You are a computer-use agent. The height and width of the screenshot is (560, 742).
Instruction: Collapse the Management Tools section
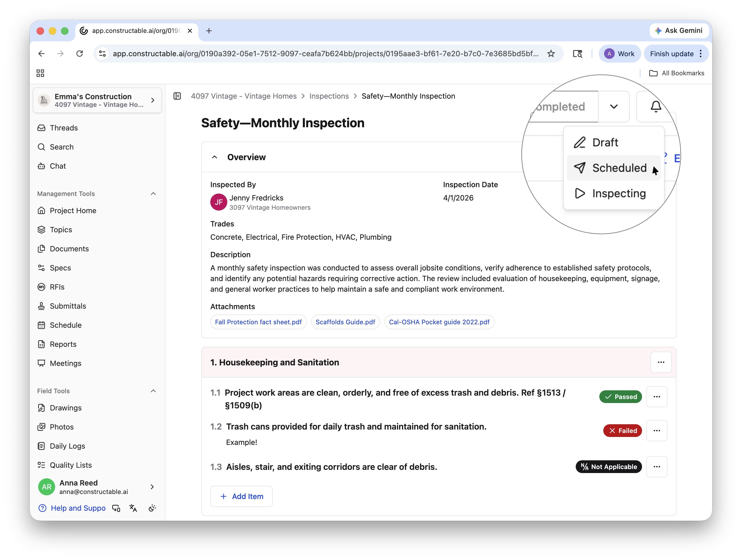153,194
